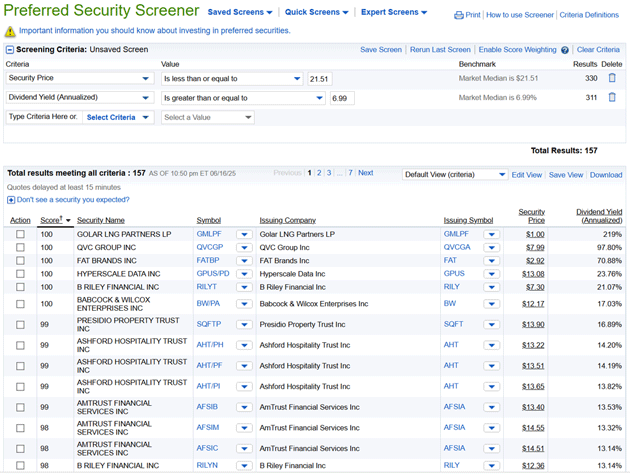Open the 'Is less than or equal to' dropdown
The height and width of the screenshot is (476, 630).
point(232,79)
